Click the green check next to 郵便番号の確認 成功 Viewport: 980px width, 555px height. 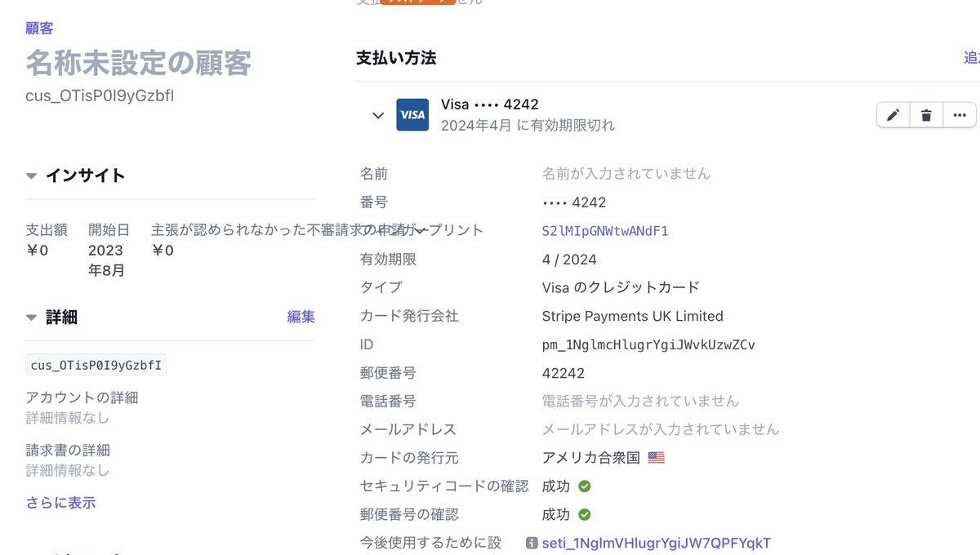pyautogui.click(x=585, y=515)
